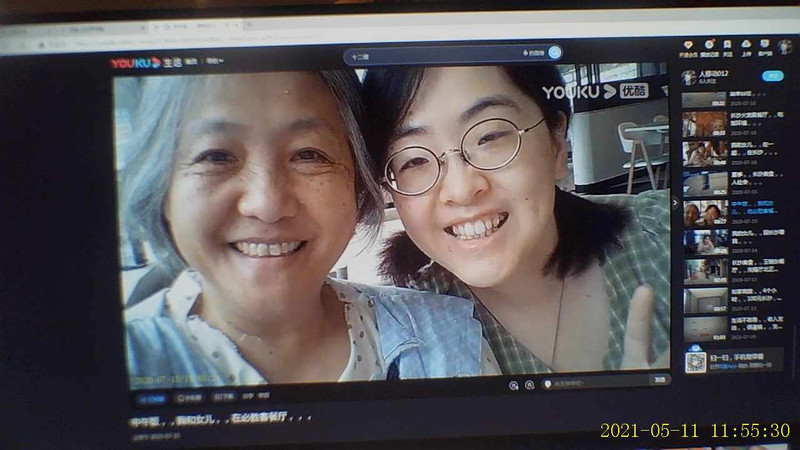Click the upload cloud icon

tap(746, 44)
